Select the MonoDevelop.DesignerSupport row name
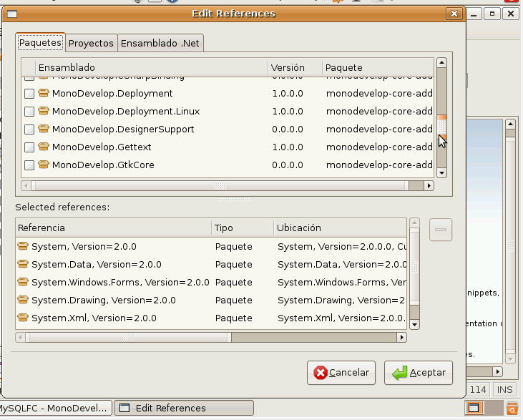The height and width of the screenshot is (420, 523). click(x=123, y=130)
